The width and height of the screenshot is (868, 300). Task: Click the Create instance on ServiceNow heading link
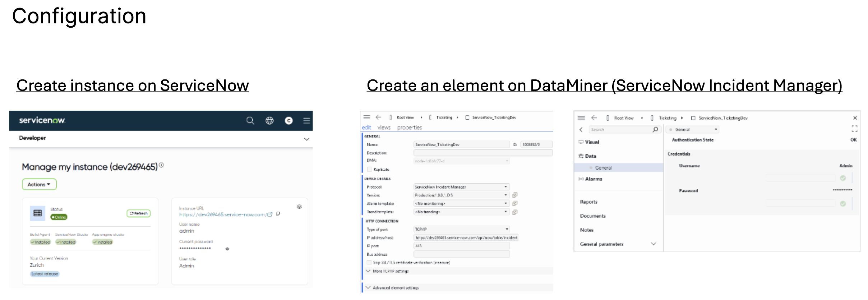[133, 86]
